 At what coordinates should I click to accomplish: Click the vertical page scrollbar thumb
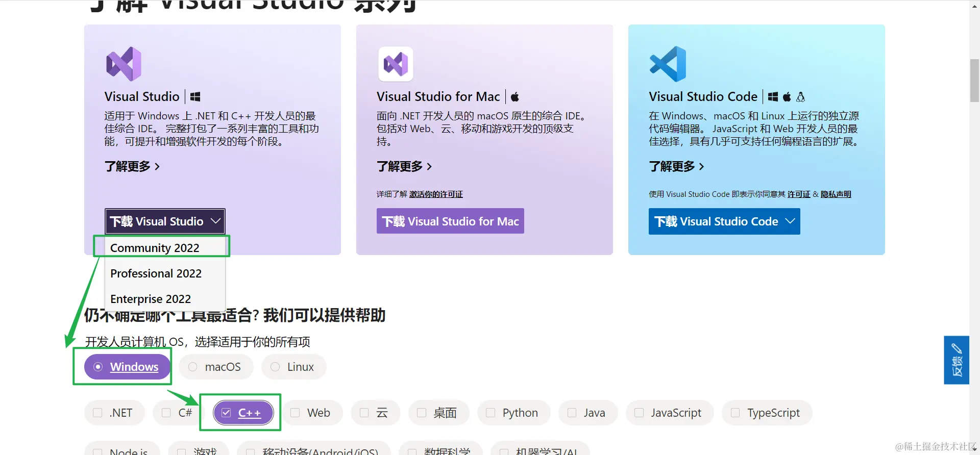click(974, 81)
